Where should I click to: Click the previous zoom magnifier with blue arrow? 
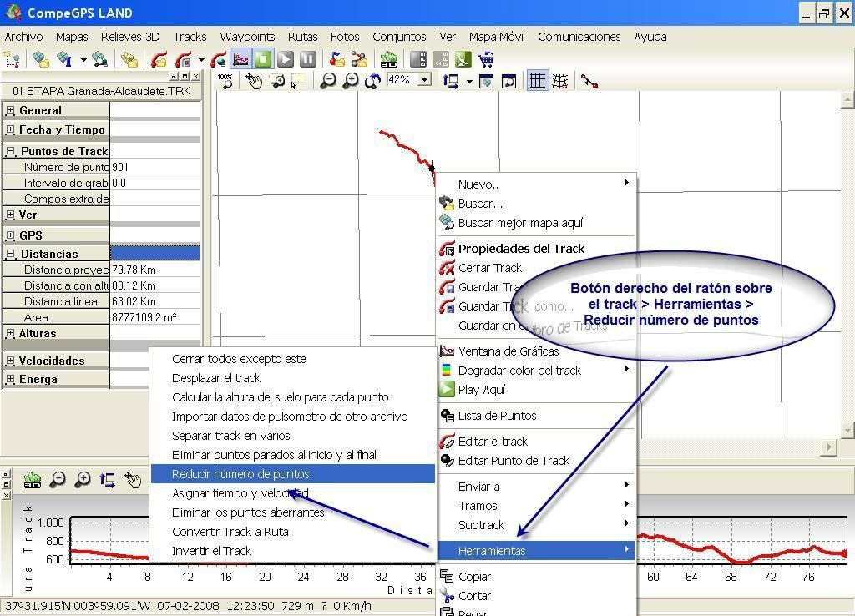372,81
